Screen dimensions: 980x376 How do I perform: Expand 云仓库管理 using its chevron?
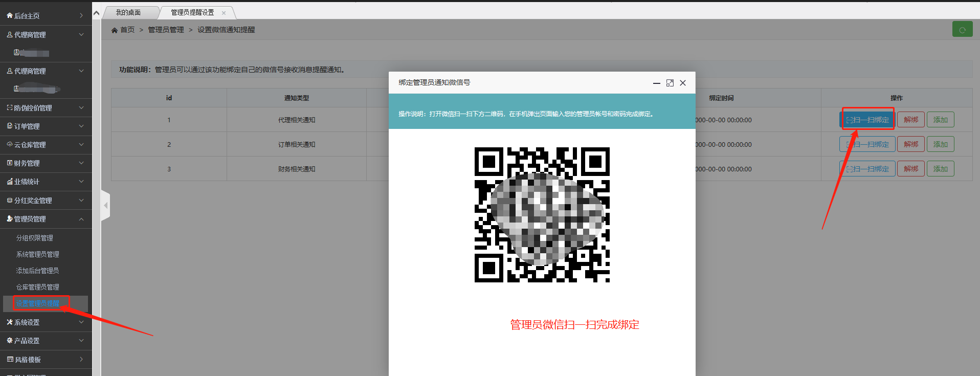[81, 145]
